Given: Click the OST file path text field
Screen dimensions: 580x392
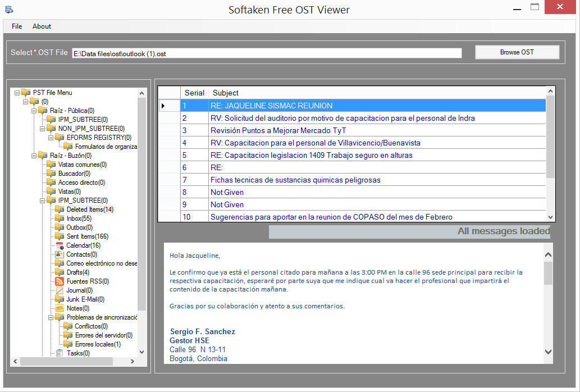Looking at the screenshot, I should click(267, 53).
